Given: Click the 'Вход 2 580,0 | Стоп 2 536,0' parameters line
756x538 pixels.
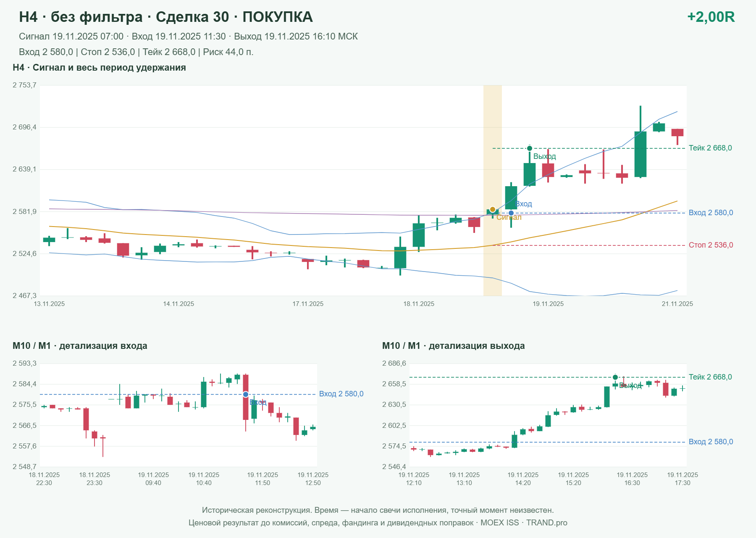Looking at the screenshot, I should [136, 52].
